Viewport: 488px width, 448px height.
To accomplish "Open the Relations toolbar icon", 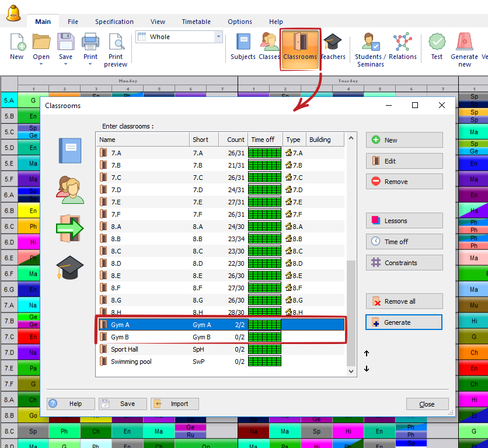I will 402,47.
